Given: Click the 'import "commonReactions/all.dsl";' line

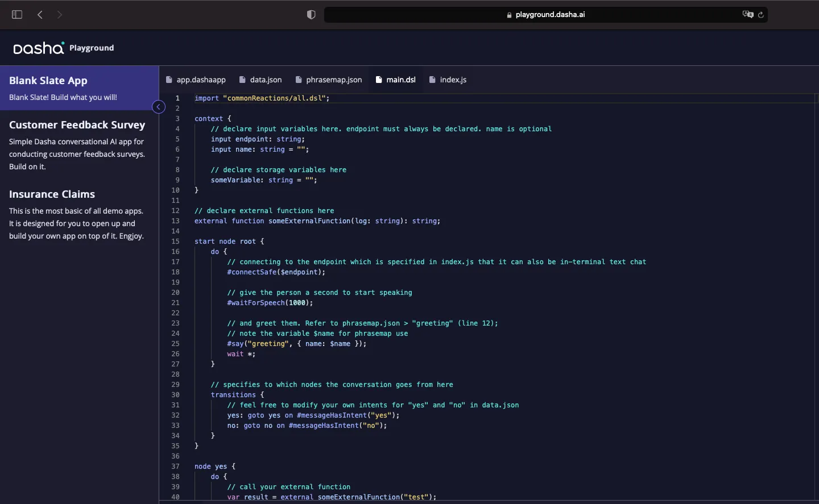Looking at the screenshot, I should (262, 98).
